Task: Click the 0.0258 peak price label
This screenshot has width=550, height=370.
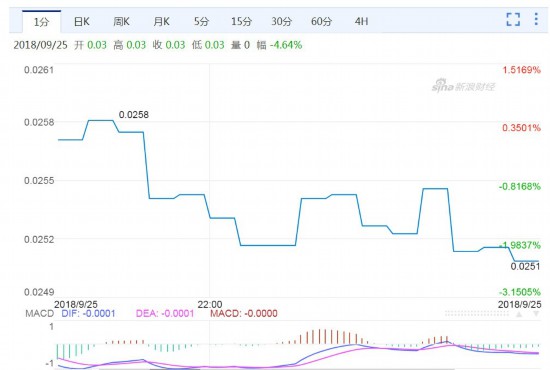Action: 134,115
